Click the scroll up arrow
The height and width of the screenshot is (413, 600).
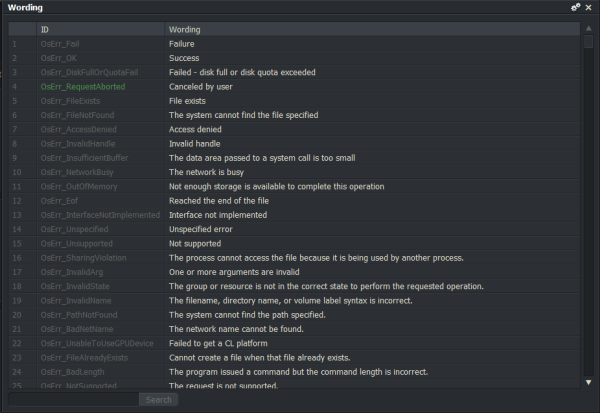(588, 30)
